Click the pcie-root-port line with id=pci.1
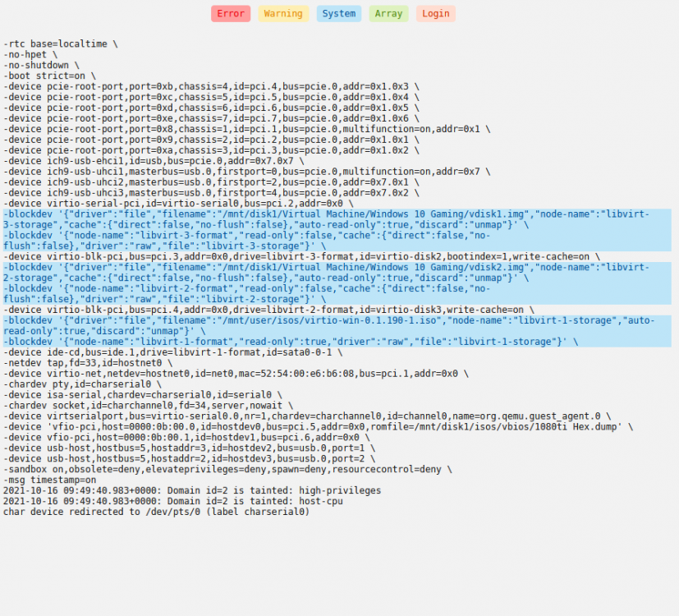Image resolution: width=679 pixels, height=616 pixels. 247,129
